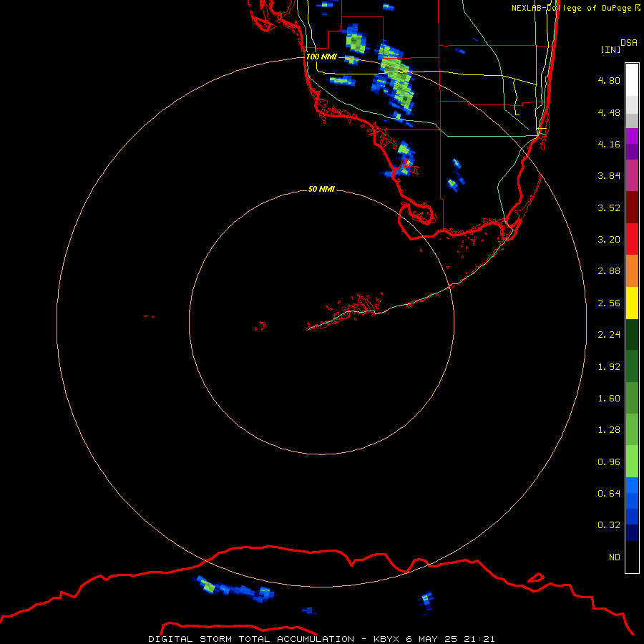Pick the bright lime green swatch near 0.96
This screenshot has width=644, height=644.
[632, 462]
